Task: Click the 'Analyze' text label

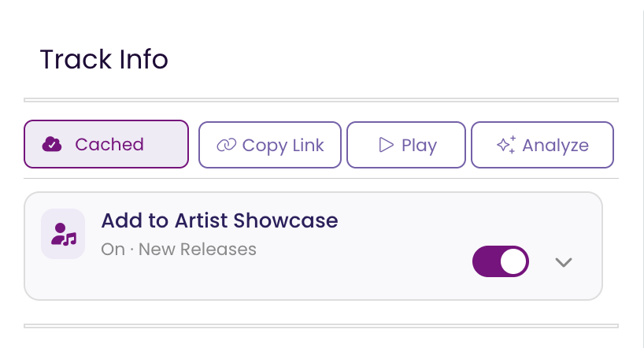Action: (556, 146)
